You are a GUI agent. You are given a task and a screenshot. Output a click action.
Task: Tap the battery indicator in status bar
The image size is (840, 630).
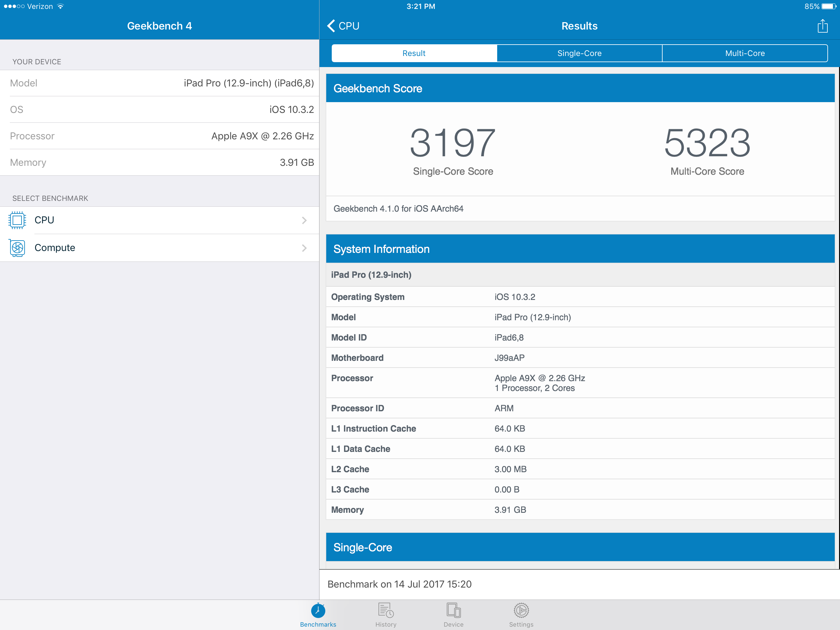click(x=828, y=6)
